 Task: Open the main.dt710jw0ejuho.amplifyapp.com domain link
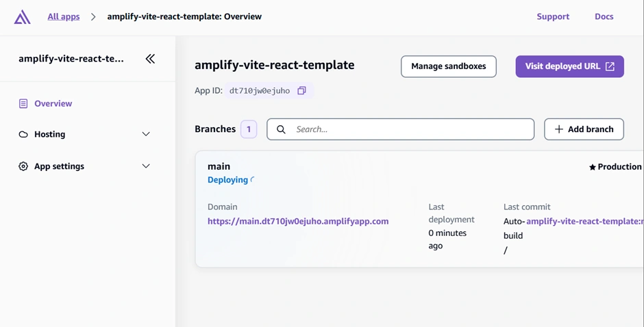click(298, 221)
